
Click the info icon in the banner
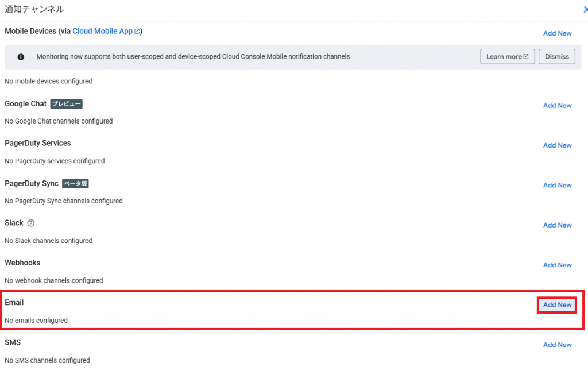(x=21, y=57)
